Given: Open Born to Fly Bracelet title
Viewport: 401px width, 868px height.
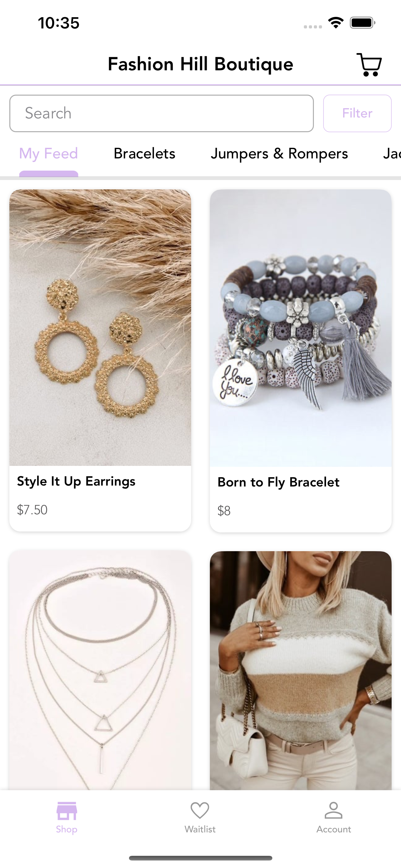Looking at the screenshot, I should 279,482.
